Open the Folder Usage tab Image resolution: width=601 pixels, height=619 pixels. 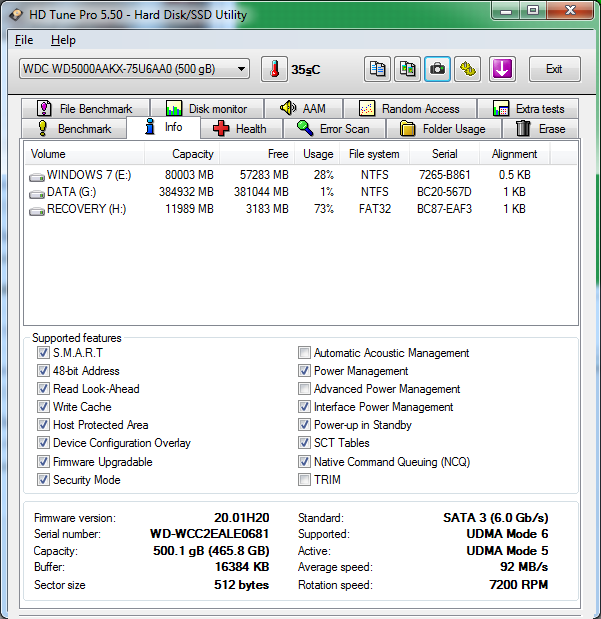point(443,129)
